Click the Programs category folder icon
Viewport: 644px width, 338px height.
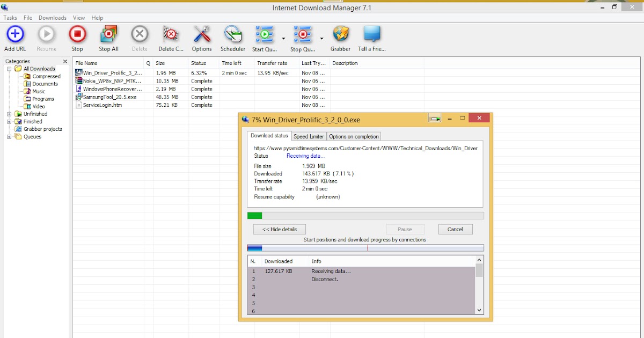pos(27,99)
